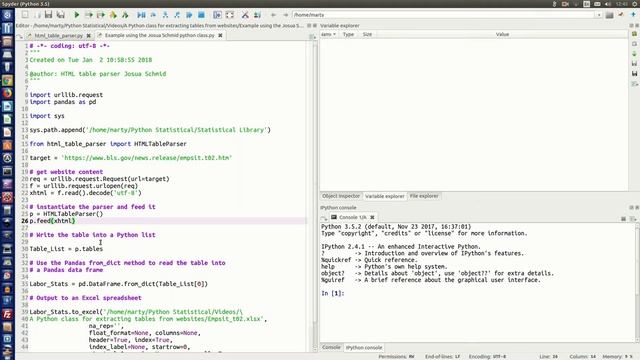Image resolution: width=640 pixels, height=360 pixels.
Task: Click stop kernel icon in IPython console
Action: point(623,219)
